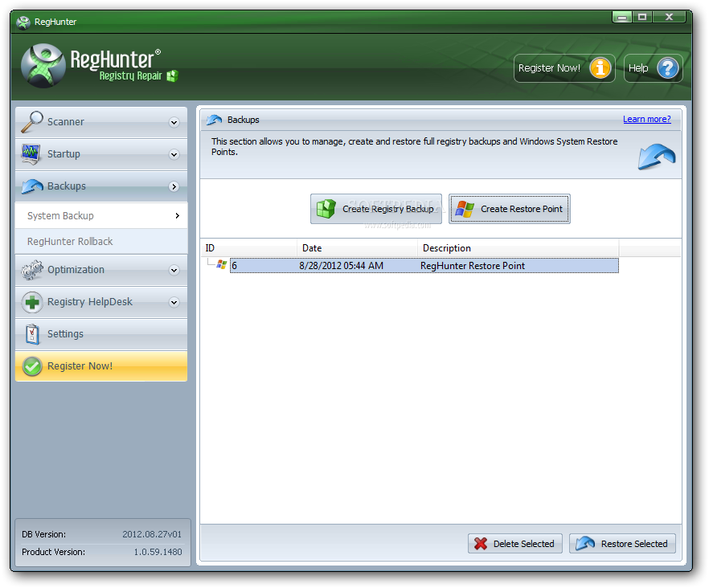This screenshot has width=709, height=588.
Task: Click the Help header button
Action: (653, 68)
